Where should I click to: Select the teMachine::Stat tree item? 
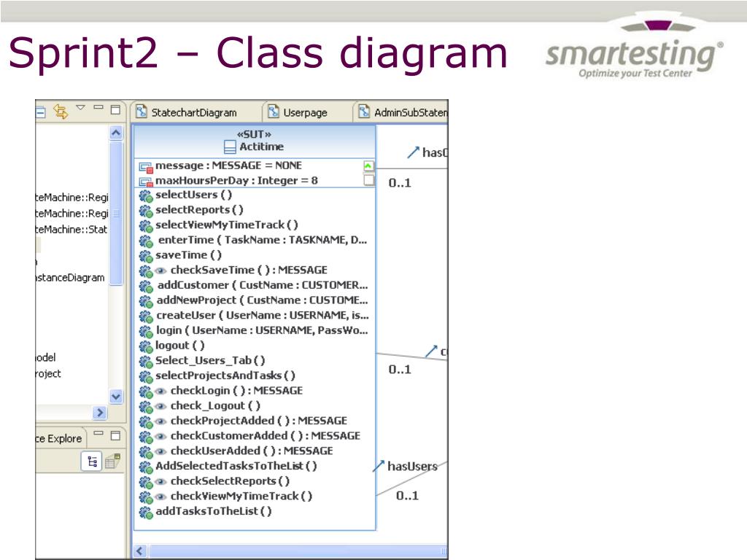coord(71,230)
